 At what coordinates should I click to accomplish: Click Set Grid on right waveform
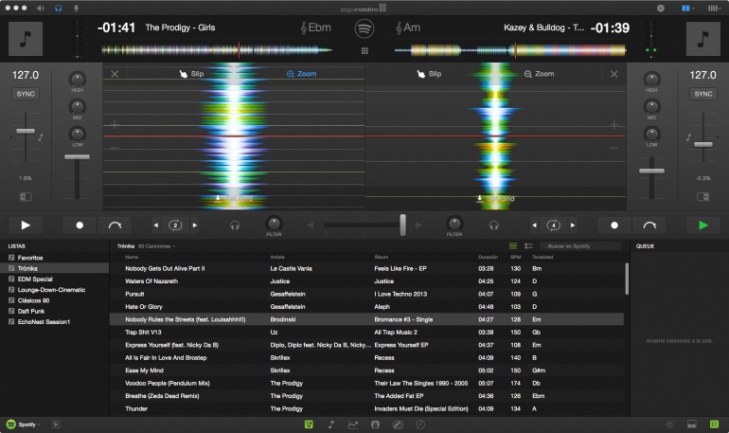(x=496, y=199)
